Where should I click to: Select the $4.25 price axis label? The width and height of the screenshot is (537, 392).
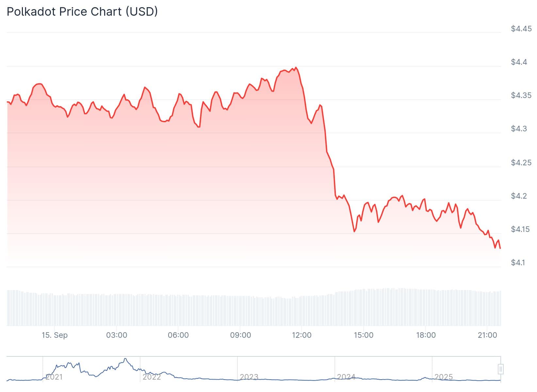tap(521, 163)
